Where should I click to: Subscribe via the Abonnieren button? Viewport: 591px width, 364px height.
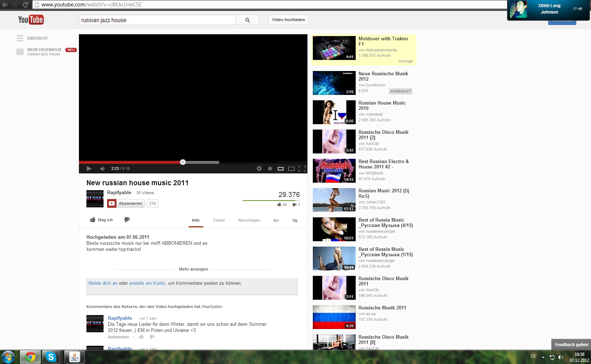point(126,203)
